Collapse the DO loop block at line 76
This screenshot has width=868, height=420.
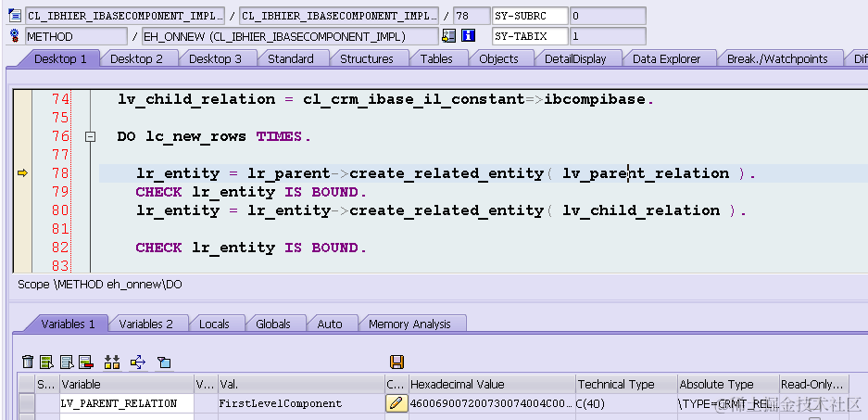(x=90, y=136)
